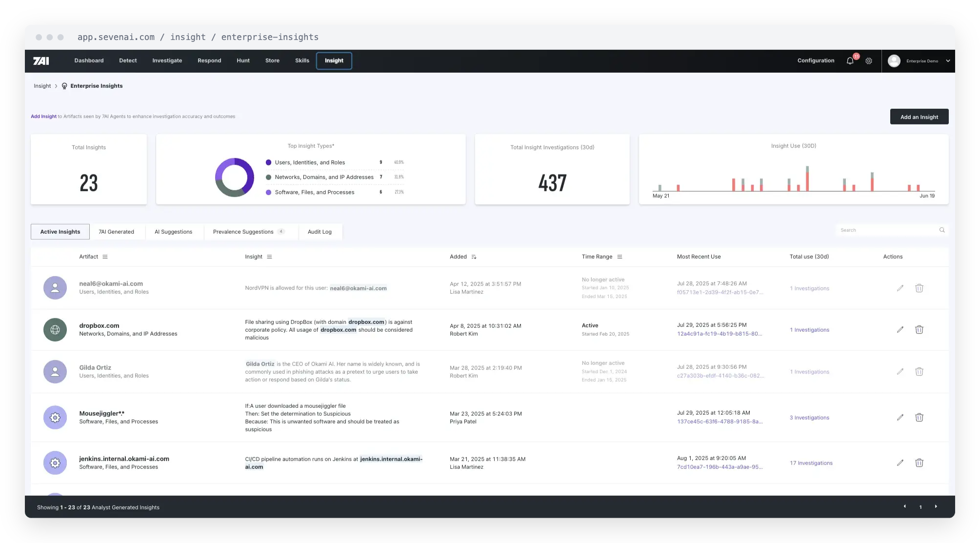
Task: Open the Artifact column filter menu
Action: pos(105,257)
